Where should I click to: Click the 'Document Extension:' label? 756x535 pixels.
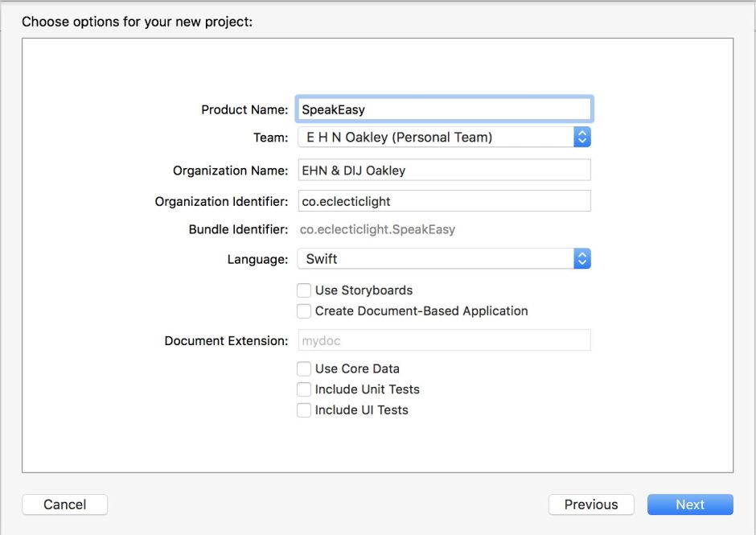[x=226, y=340]
